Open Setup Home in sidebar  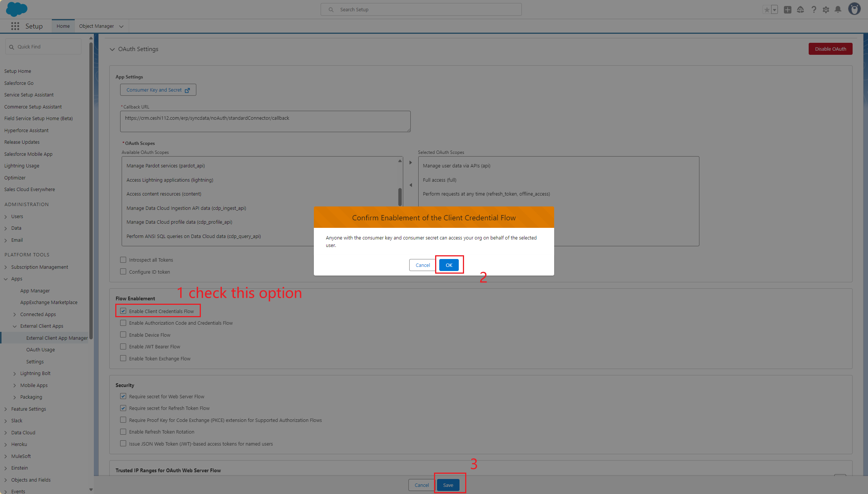(18, 71)
